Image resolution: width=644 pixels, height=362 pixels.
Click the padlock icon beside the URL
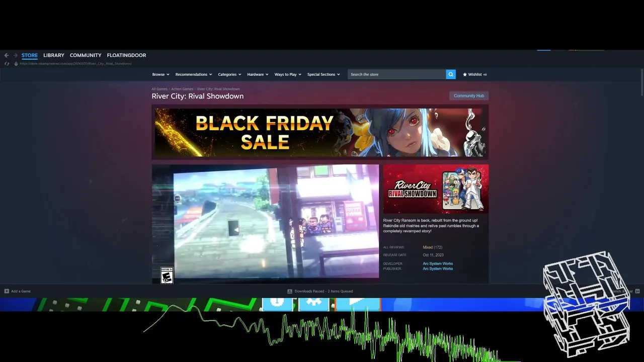click(16, 64)
